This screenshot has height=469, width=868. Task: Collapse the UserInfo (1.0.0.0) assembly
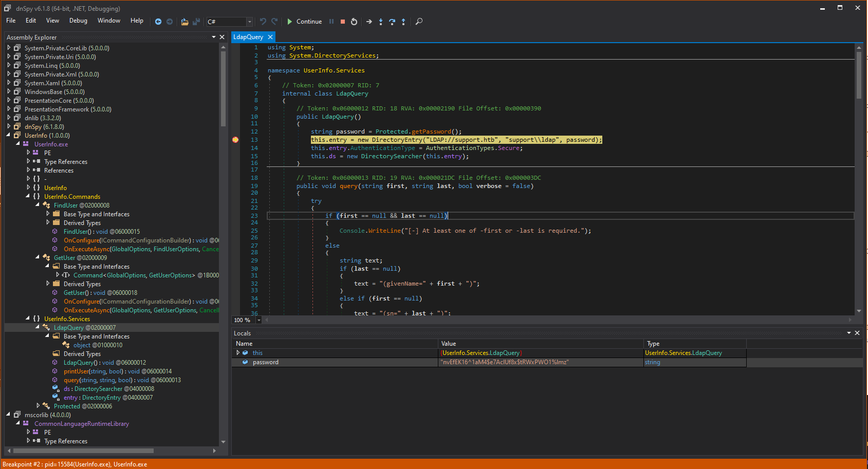(9, 135)
